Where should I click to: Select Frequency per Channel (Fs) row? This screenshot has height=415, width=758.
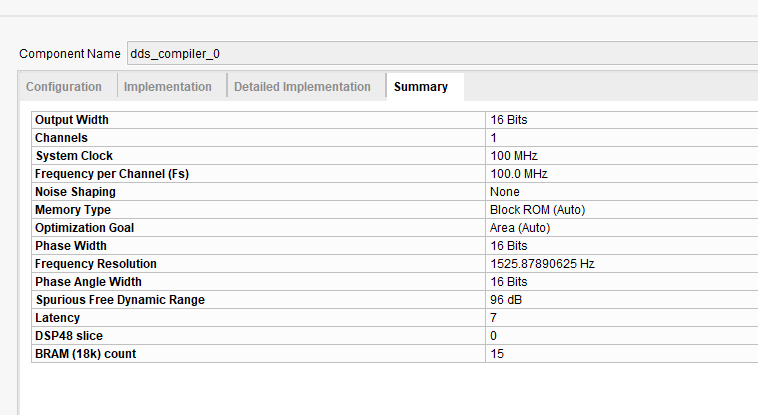pyautogui.click(x=112, y=174)
